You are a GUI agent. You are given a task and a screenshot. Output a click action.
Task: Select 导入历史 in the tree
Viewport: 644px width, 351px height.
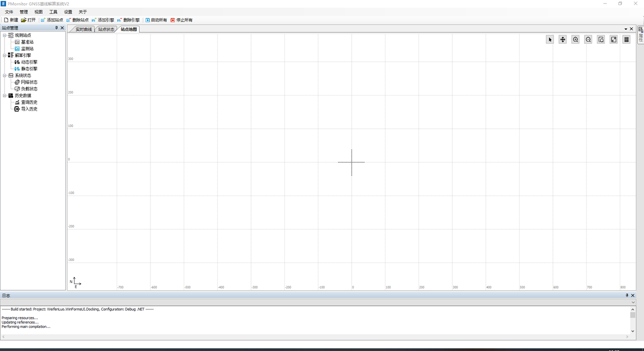tap(29, 109)
